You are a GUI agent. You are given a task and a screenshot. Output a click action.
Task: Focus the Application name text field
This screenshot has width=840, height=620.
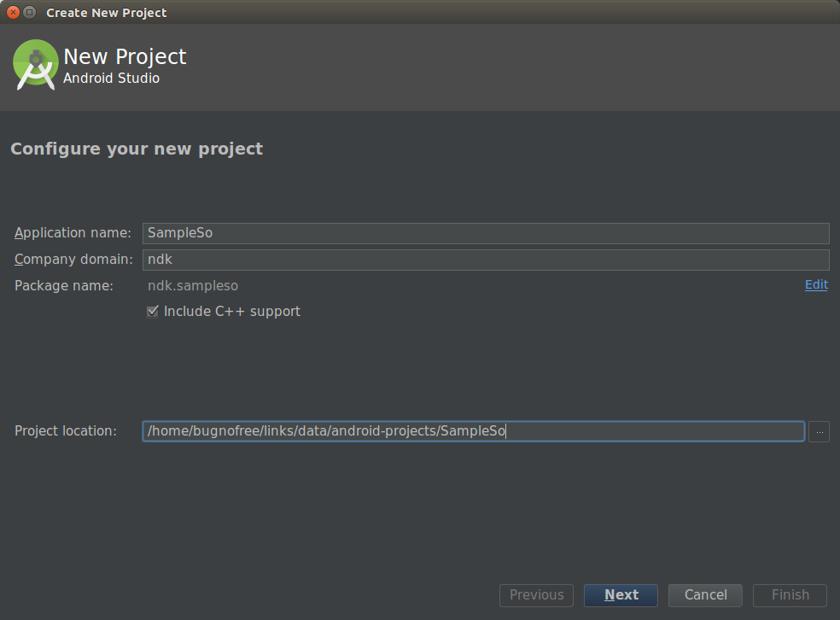tap(485, 233)
